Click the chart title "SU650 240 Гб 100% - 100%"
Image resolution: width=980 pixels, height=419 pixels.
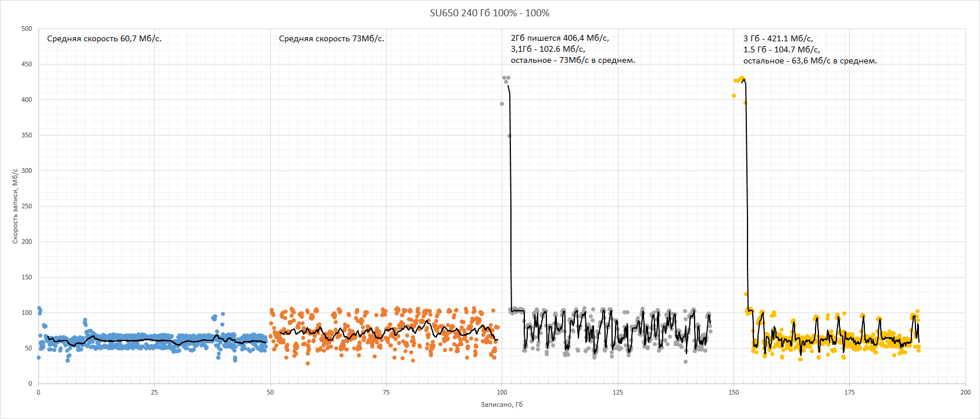coord(489,13)
